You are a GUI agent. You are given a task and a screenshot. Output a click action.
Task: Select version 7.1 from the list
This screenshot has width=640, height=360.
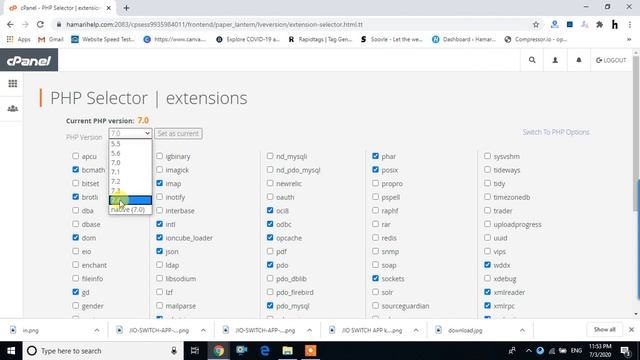coord(130,172)
